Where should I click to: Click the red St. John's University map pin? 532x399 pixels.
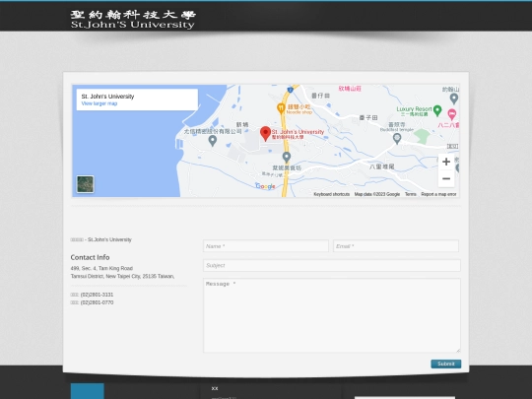(265, 134)
